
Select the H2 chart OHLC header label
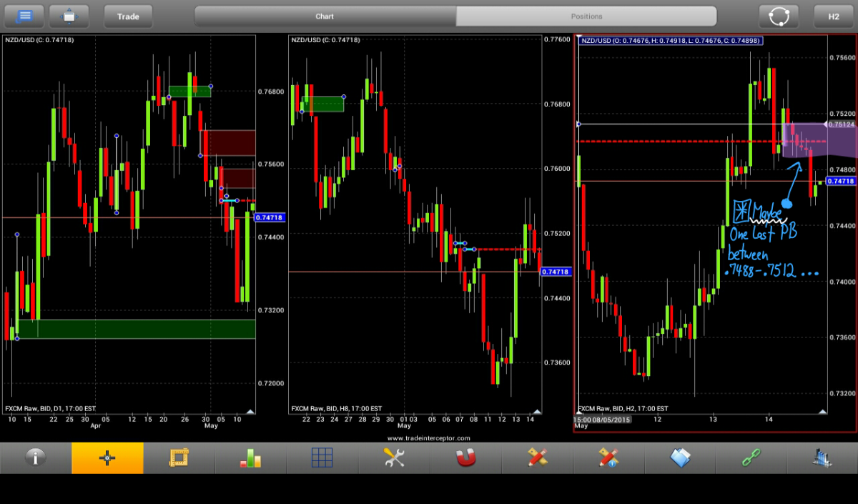click(671, 41)
